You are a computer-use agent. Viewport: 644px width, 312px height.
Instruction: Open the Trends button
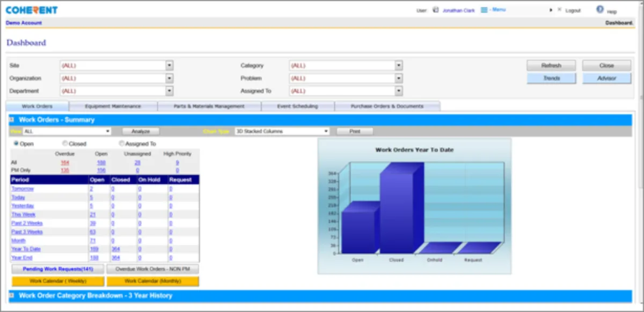551,78
